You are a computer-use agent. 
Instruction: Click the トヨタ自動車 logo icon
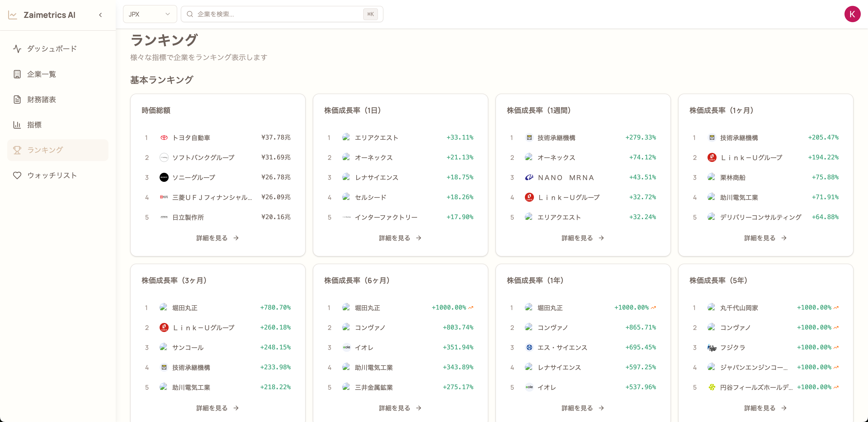tap(164, 138)
